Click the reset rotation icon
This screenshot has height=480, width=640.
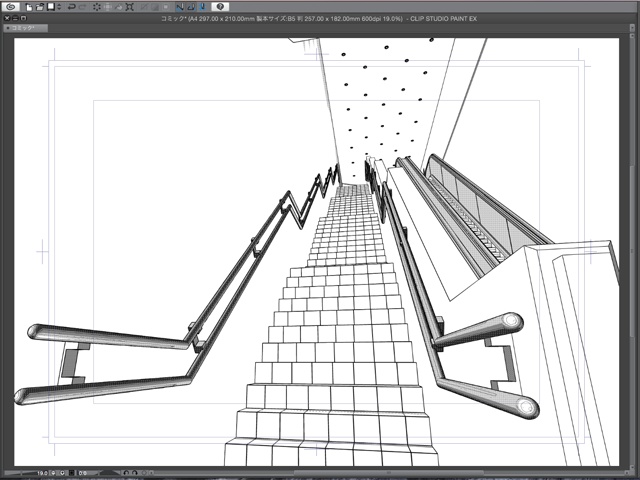[x=144, y=473]
